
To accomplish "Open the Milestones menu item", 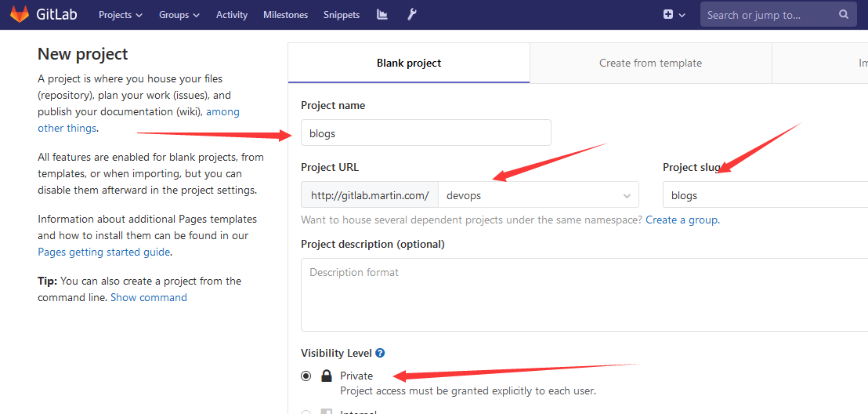I will click(x=285, y=15).
